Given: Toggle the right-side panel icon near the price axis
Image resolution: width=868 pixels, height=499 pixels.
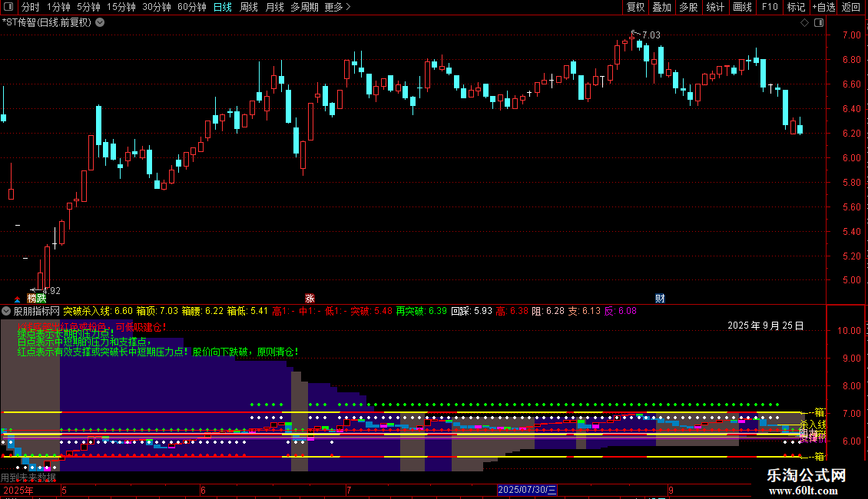Looking at the screenshot, I should pos(819,23).
